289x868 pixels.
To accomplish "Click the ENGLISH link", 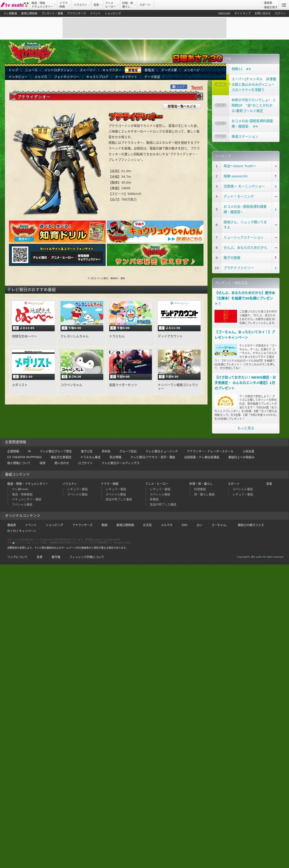I will tap(224, 14).
